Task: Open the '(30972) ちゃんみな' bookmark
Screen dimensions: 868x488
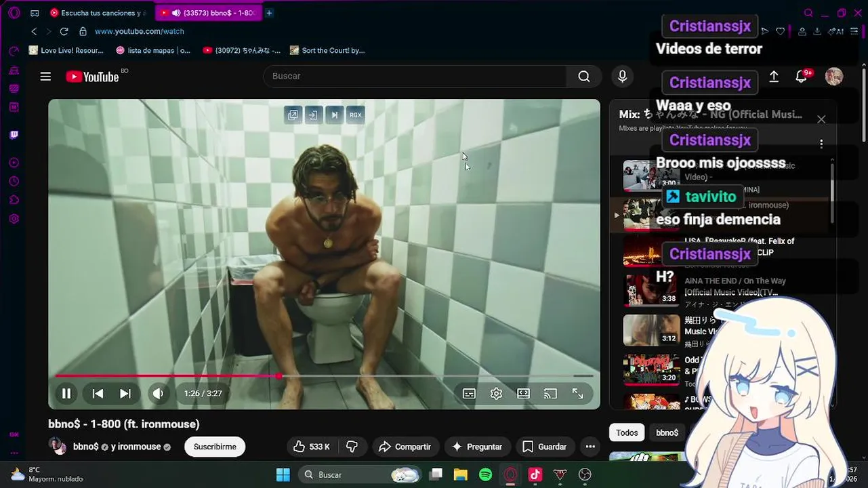Action: (x=241, y=50)
